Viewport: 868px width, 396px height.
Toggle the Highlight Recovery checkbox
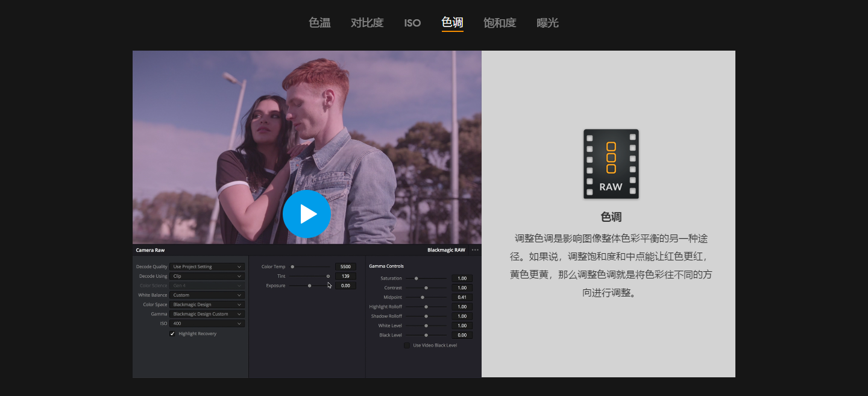pos(172,333)
